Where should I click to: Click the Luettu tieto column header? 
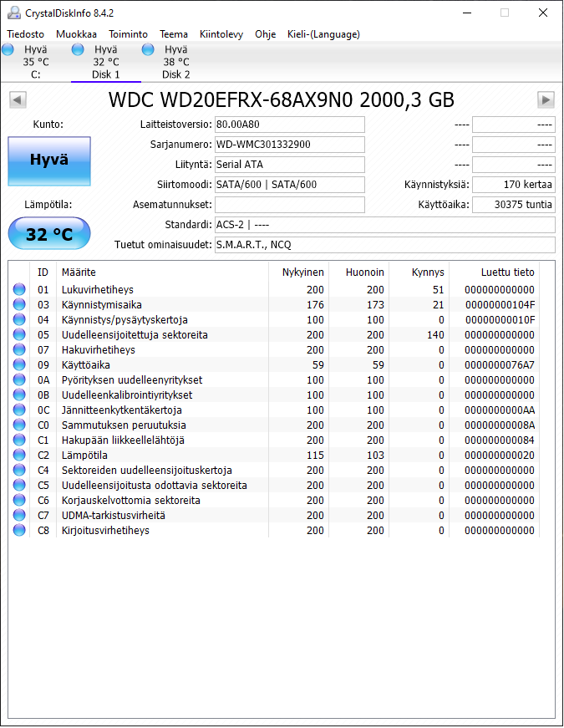494,272
